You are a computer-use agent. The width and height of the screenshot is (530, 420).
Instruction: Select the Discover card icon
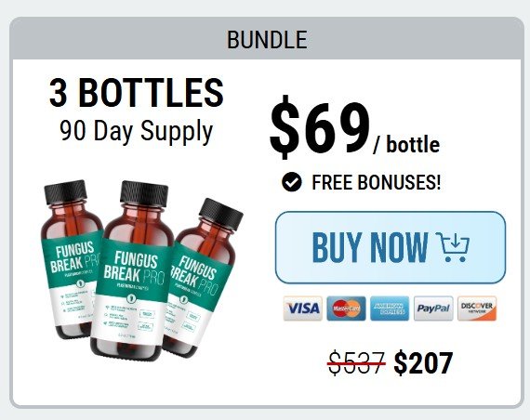(x=477, y=308)
